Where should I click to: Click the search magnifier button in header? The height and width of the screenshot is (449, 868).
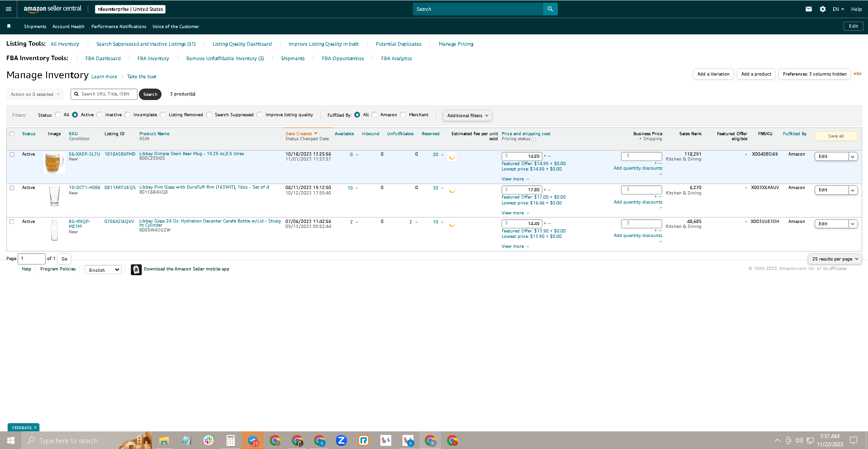coord(550,9)
